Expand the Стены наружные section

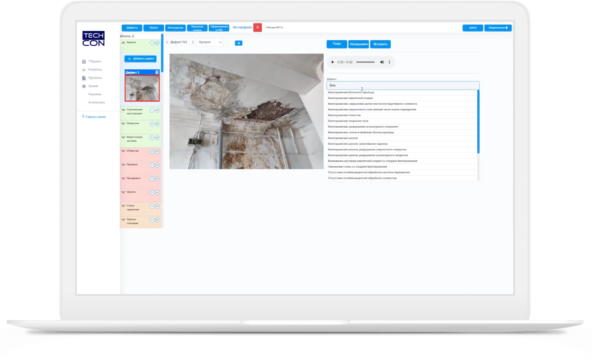coord(123,206)
